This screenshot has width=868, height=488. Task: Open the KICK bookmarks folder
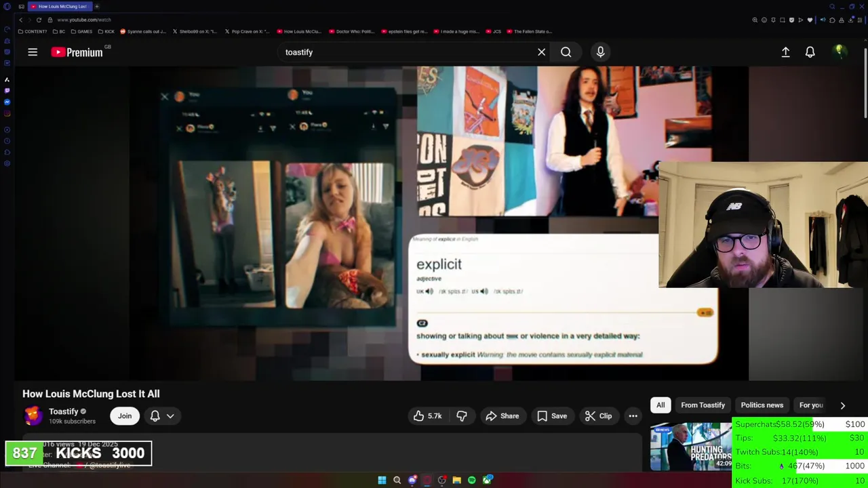tap(106, 31)
